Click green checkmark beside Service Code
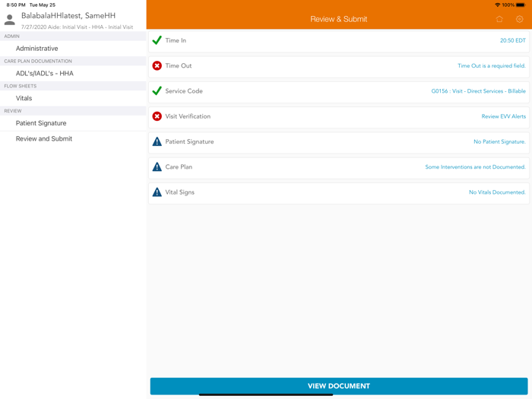Image resolution: width=532 pixels, height=399 pixels. (x=157, y=91)
